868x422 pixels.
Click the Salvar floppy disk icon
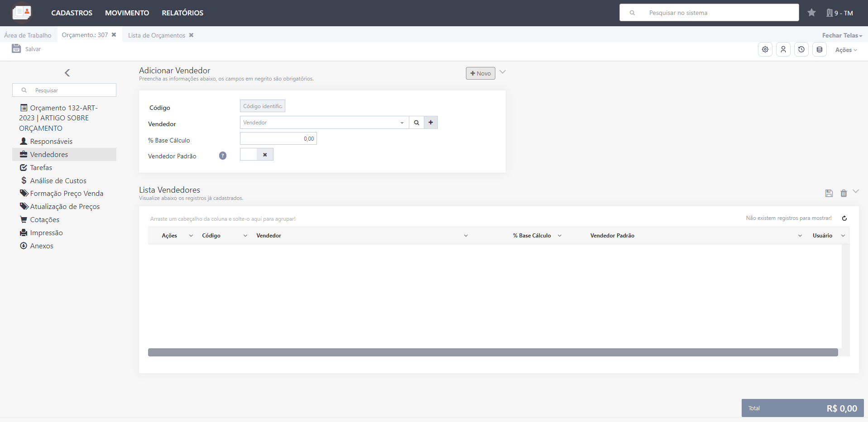pos(16,48)
